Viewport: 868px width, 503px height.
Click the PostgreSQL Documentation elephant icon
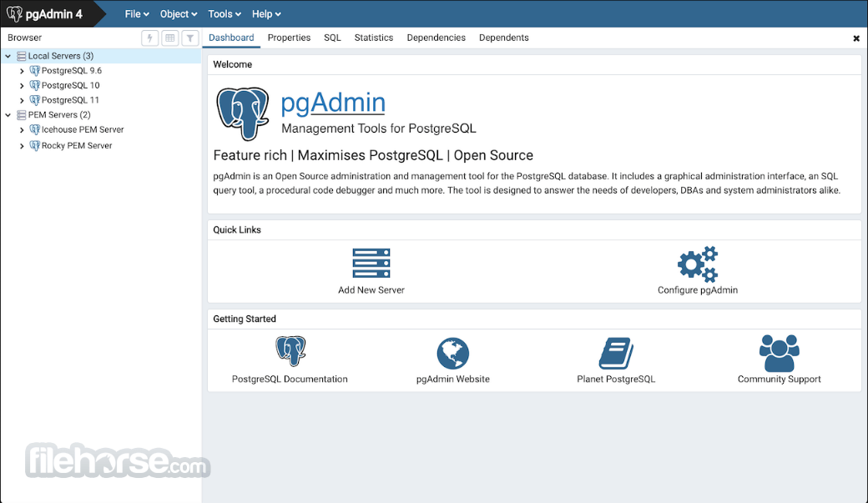point(290,351)
